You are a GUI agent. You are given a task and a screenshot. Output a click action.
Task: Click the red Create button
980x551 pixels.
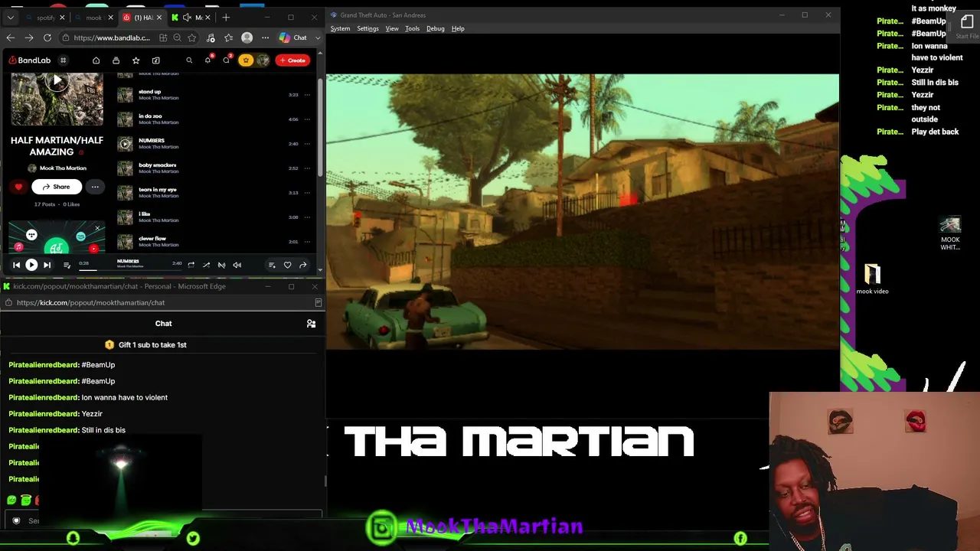[x=292, y=60]
